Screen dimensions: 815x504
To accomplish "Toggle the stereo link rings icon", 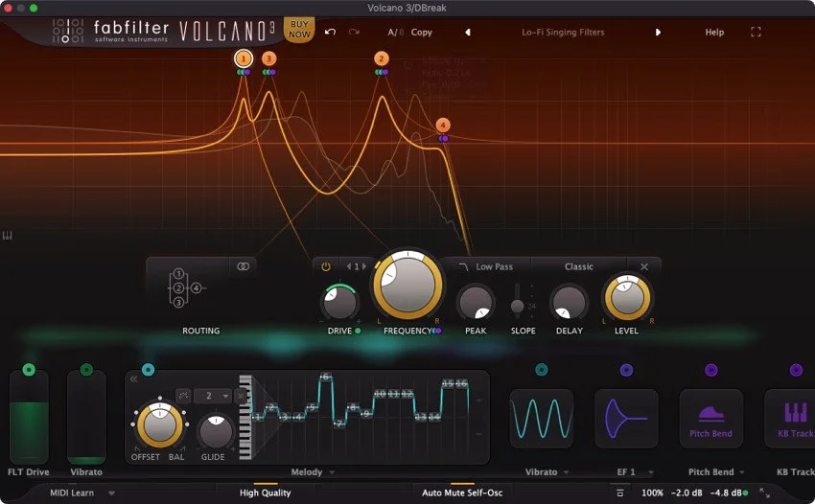I will [244, 266].
